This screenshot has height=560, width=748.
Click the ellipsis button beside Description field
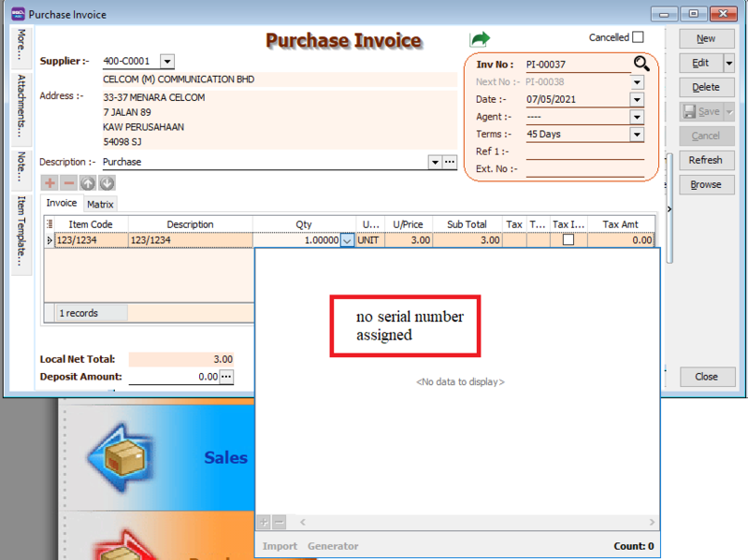click(450, 162)
